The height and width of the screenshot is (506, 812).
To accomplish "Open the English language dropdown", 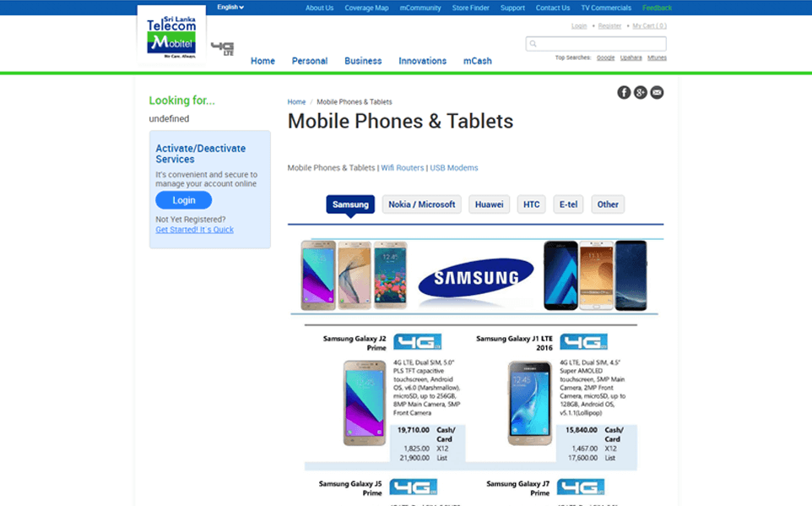I will (x=230, y=8).
